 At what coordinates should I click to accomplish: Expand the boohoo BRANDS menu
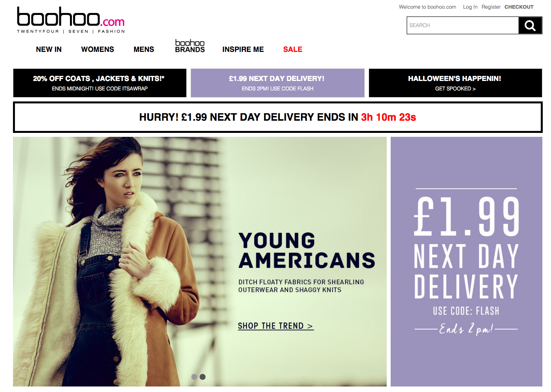pyautogui.click(x=190, y=46)
